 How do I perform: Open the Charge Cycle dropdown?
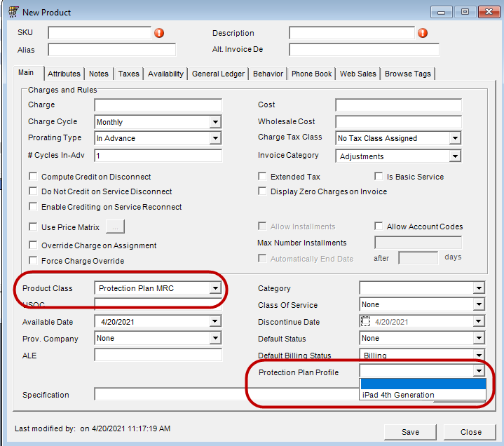215,122
